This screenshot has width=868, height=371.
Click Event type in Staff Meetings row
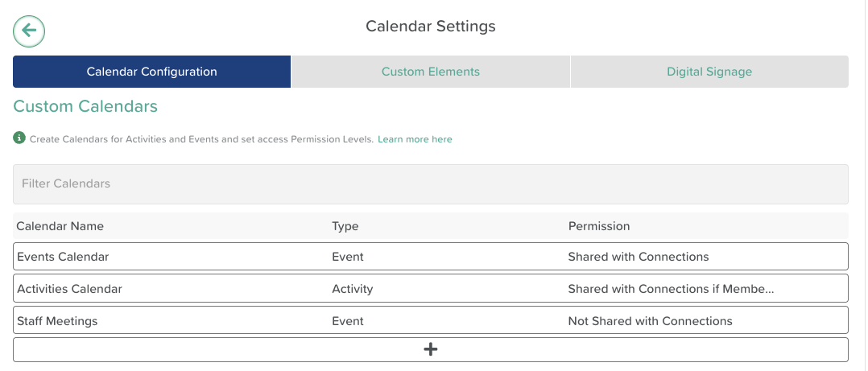click(347, 321)
